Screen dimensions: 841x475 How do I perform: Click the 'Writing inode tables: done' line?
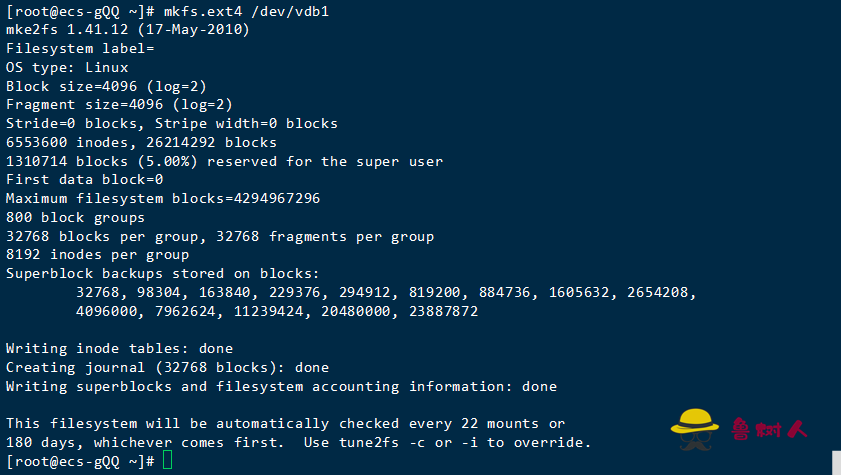tap(120, 348)
